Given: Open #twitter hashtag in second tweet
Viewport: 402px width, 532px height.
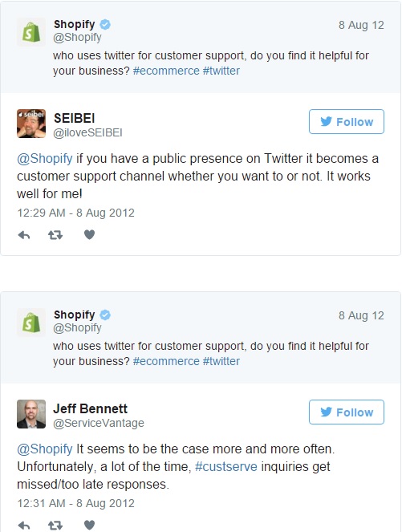Looking at the screenshot, I should coord(221,361).
